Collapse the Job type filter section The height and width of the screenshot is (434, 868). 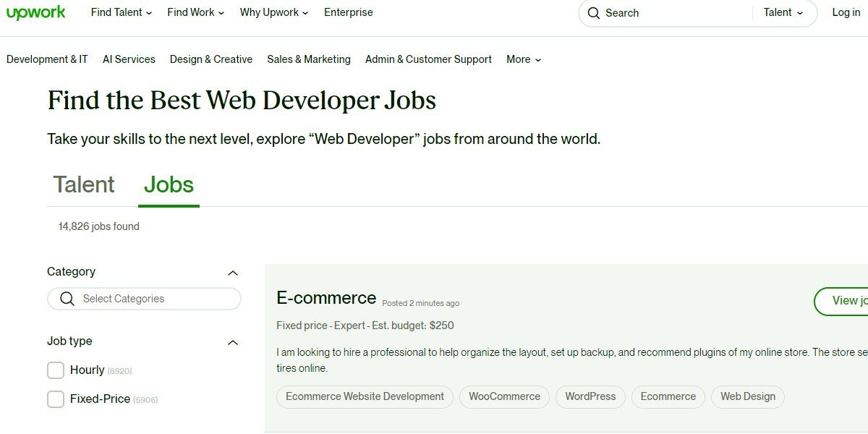pos(232,341)
